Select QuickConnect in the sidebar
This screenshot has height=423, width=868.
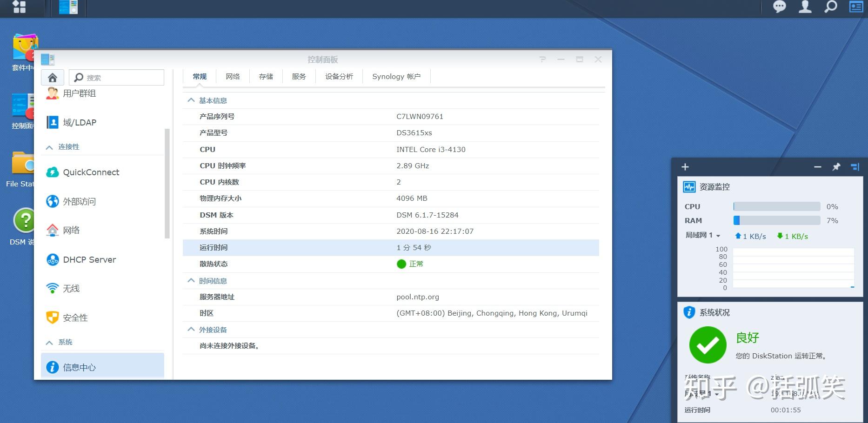(90, 172)
